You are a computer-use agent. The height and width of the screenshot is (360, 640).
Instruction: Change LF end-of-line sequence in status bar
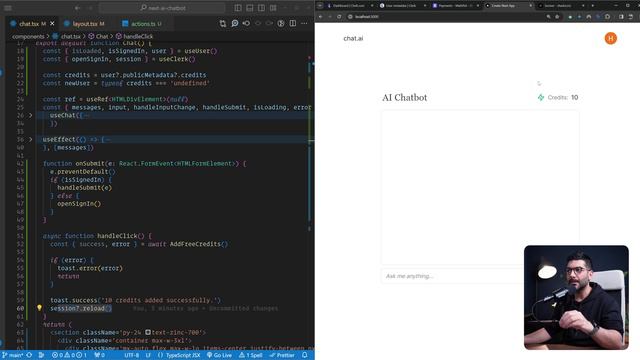click(148, 355)
